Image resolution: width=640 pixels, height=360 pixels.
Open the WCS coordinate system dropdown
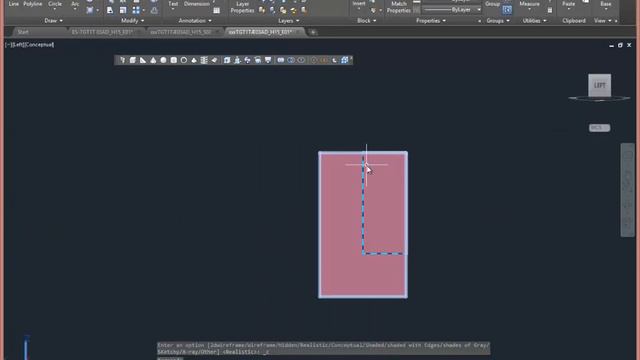pos(599,128)
